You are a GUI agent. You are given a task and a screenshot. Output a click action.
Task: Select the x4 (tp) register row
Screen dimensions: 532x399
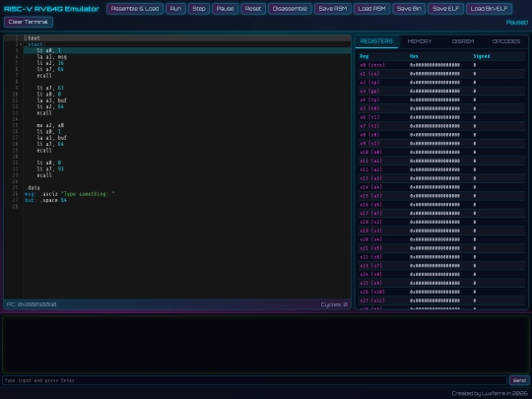click(x=441, y=100)
